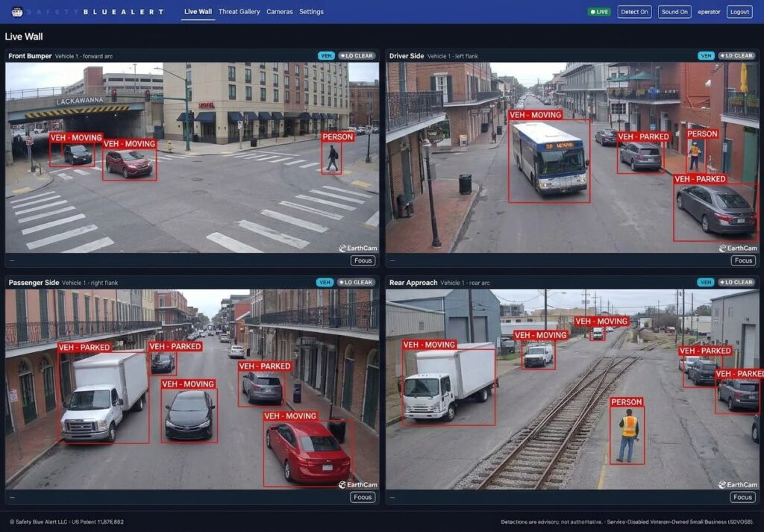The width and height of the screenshot is (764, 532).
Task: Click the LO CLEAR badge on Front Bumper
Action: click(357, 56)
